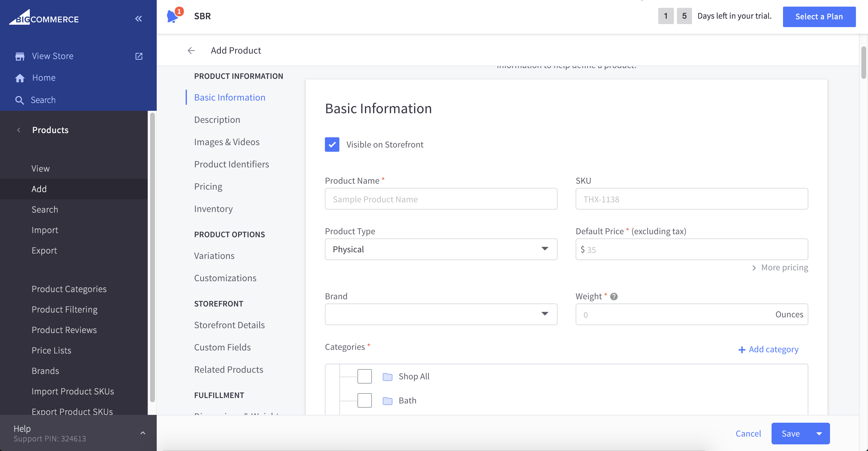868x451 pixels.
Task: Expand the Help panel chevron
Action: click(143, 433)
